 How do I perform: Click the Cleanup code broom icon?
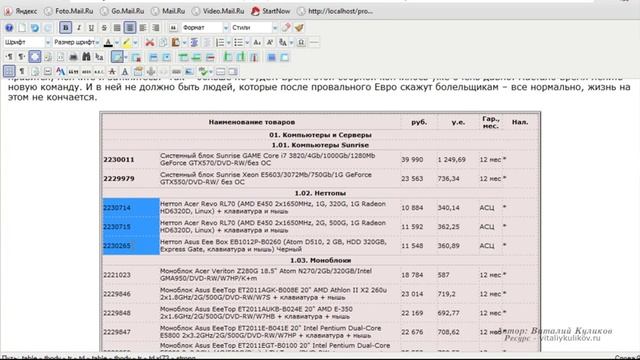tap(299, 28)
